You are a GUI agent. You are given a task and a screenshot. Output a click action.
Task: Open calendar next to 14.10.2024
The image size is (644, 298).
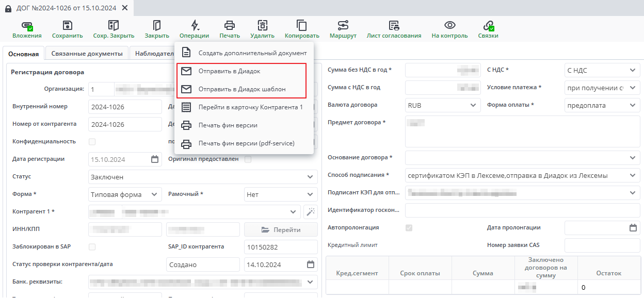click(311, 264)
